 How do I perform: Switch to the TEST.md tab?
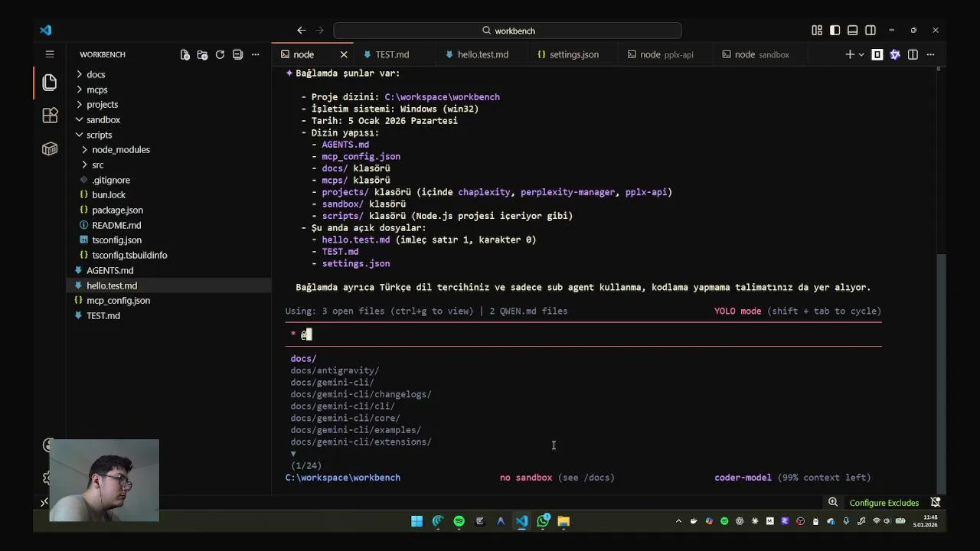392,54
